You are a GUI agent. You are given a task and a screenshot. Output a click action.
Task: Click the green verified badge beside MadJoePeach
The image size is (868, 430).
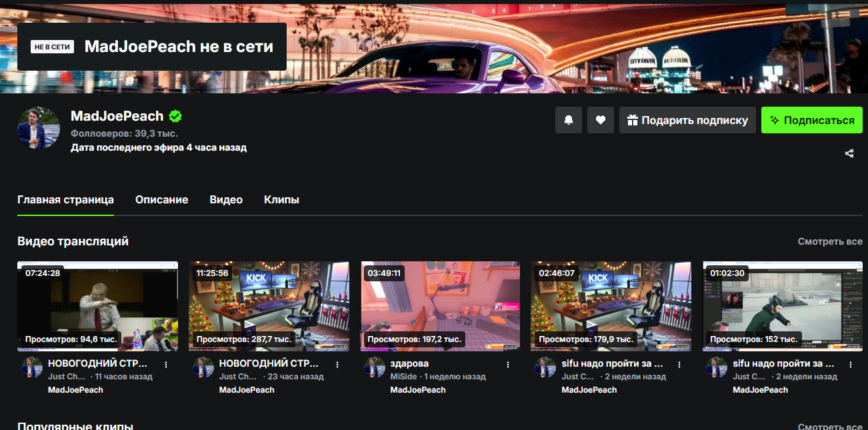coord(175,116)
